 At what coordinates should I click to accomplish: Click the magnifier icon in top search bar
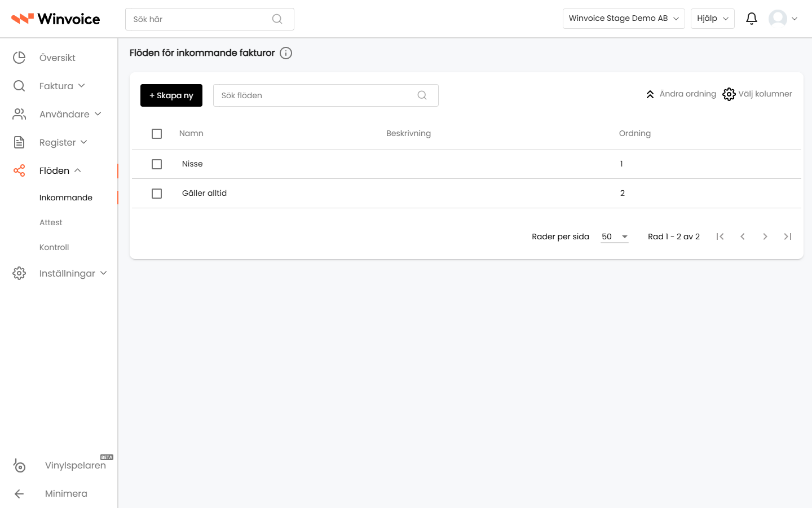(x=277, y=19)
